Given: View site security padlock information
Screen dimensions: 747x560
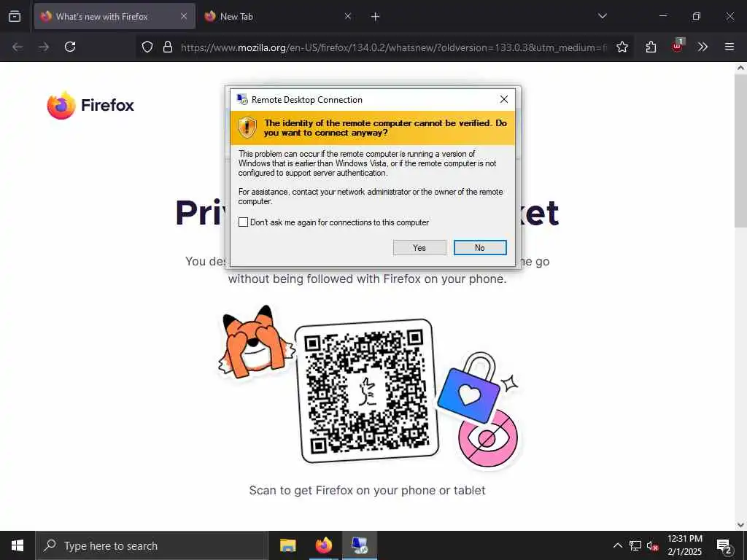Looking at the screenshot, I should click(168, 47).
